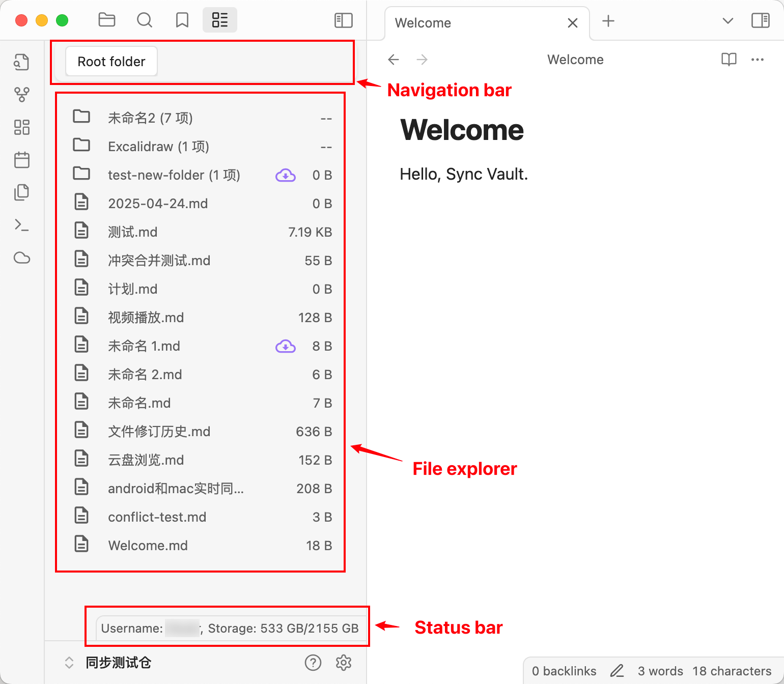This screenshot has width=784, height=684.
Task: Open the daily note calendar icon
Action: coord(22,160)
